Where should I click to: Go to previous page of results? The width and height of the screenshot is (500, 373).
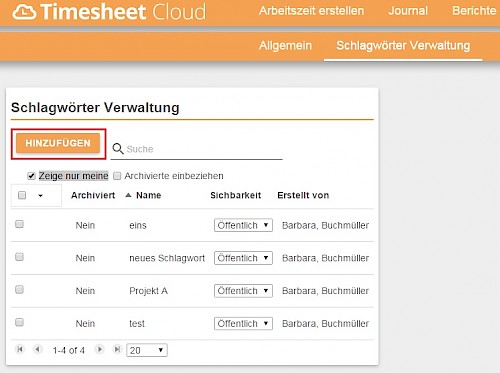pos(38,349)
